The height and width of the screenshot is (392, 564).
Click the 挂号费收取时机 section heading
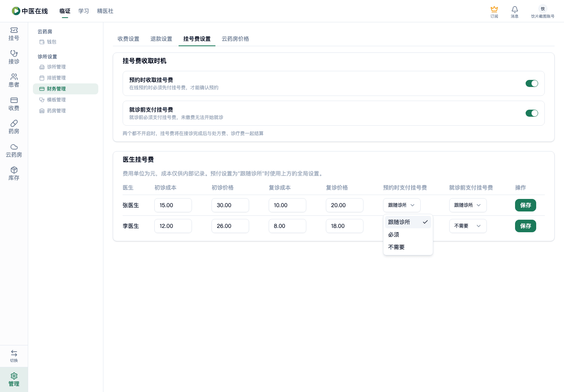coord(145,61)
